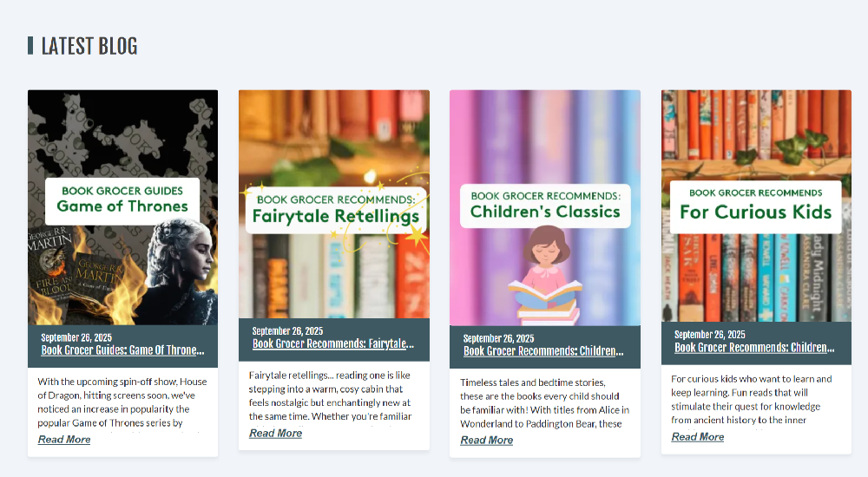Click 'Book Grocer Recommends: Fairytale...' title link
The width and height of the screenshot is (868, 477).
coord(333,343)
